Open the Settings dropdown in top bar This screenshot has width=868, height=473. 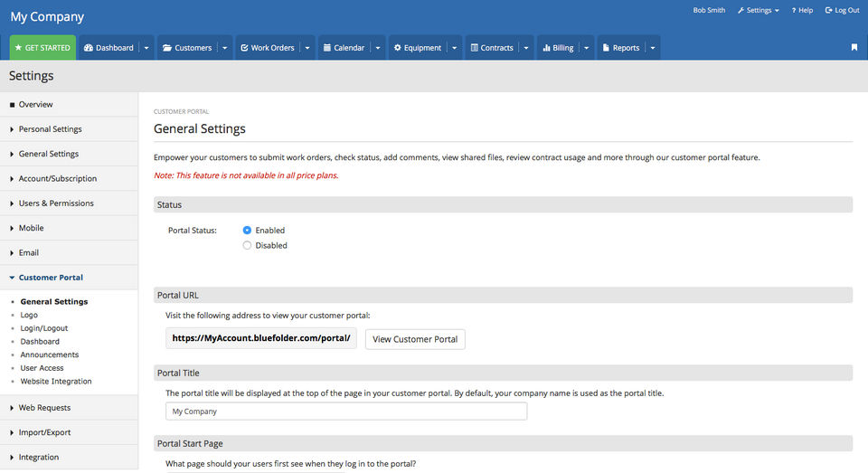[759, 11]
